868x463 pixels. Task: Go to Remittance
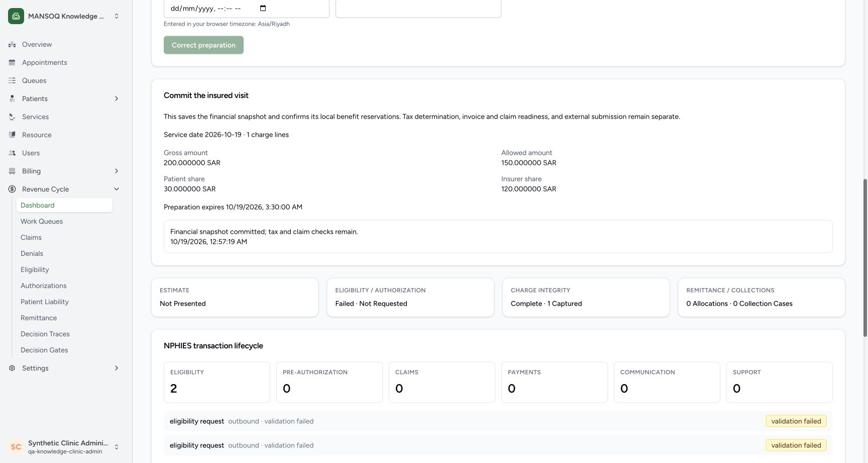pos(64,318)
